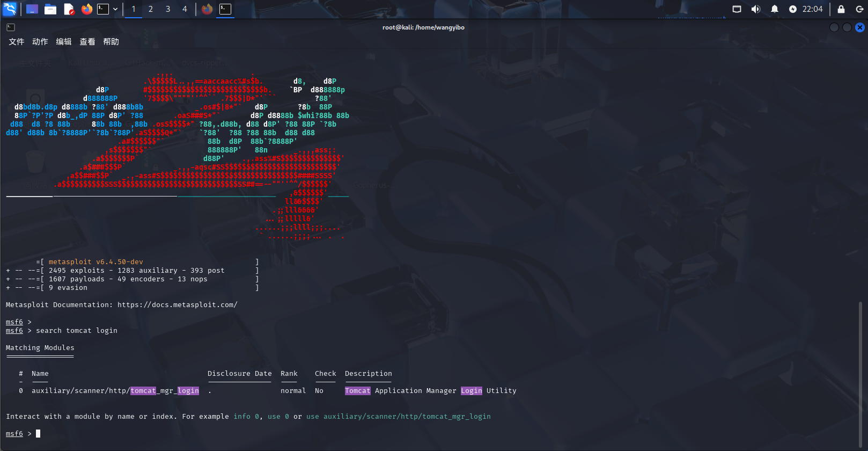Image resolution: width=868 pixels, height=451 pixels.
Task: Open the Kali applications menu
Action: click(x=10, y=9)
